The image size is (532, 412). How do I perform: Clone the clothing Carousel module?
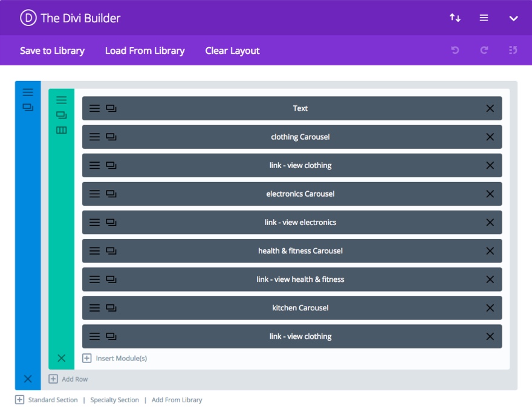point(111,137)
